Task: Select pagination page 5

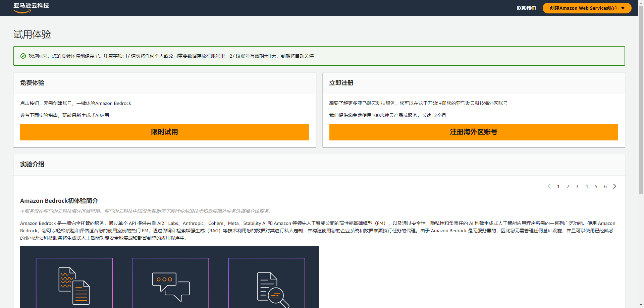Action: pyautogui.click(x=596, y=186)
